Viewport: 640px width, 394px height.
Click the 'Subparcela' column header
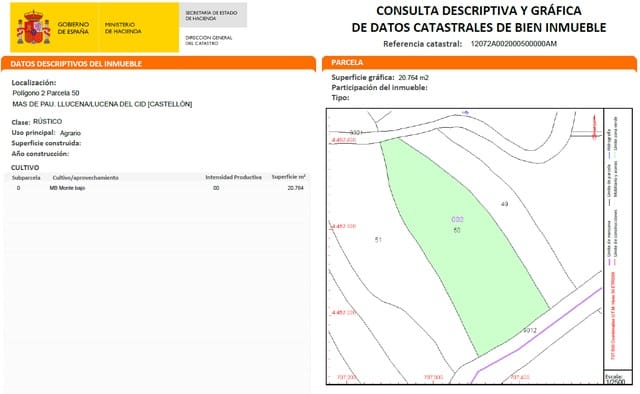tap(26, 178)
